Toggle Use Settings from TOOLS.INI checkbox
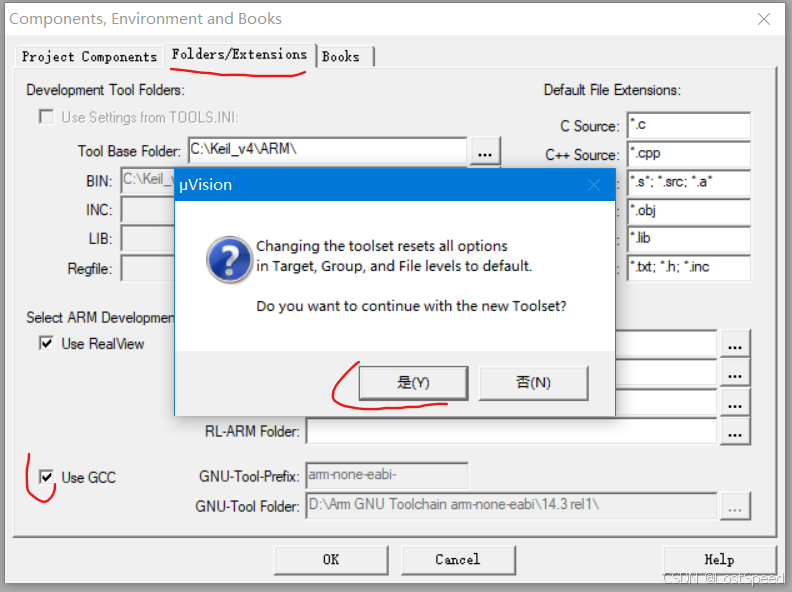Image resolution: width=792 pixels, height=592 pixels. point(46,117)
